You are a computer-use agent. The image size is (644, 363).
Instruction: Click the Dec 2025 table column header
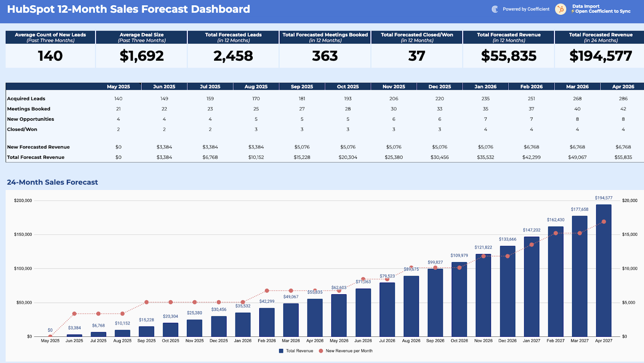(440, 87)
